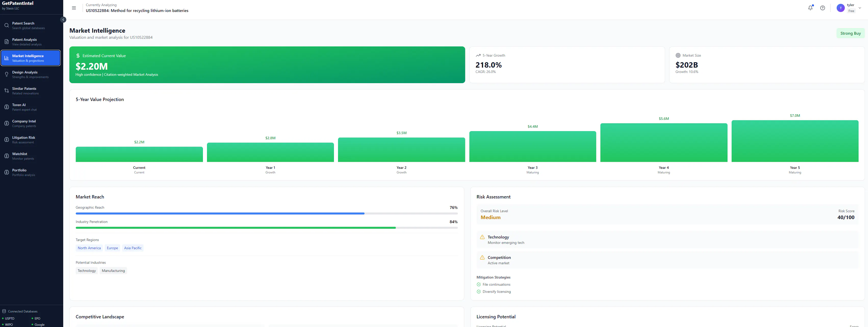Click the Litigation Risk sidebar icon

[6, 140]
